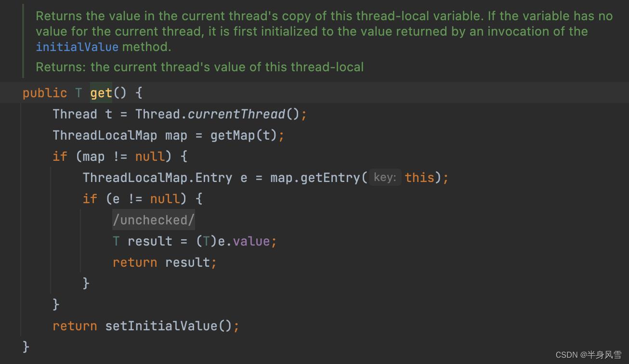Click 'return result;' statement
The height and width of the screenshot is (364, 629).
tap(165, 262)
